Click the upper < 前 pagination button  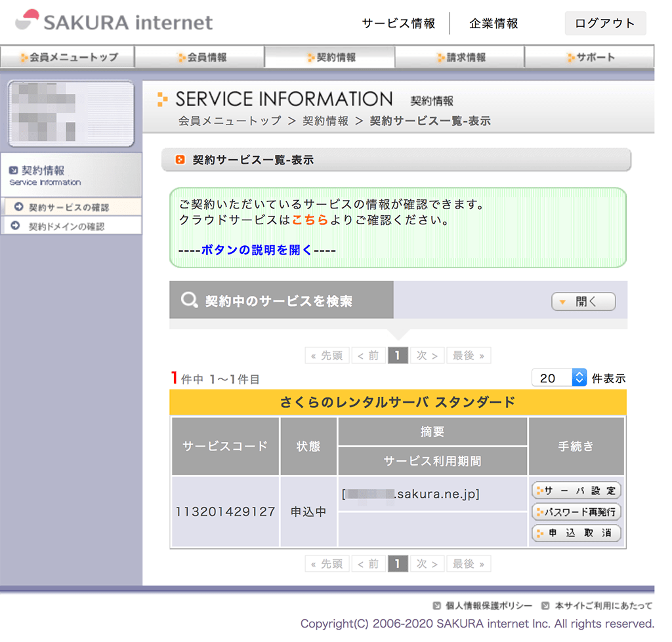point(368,355)
